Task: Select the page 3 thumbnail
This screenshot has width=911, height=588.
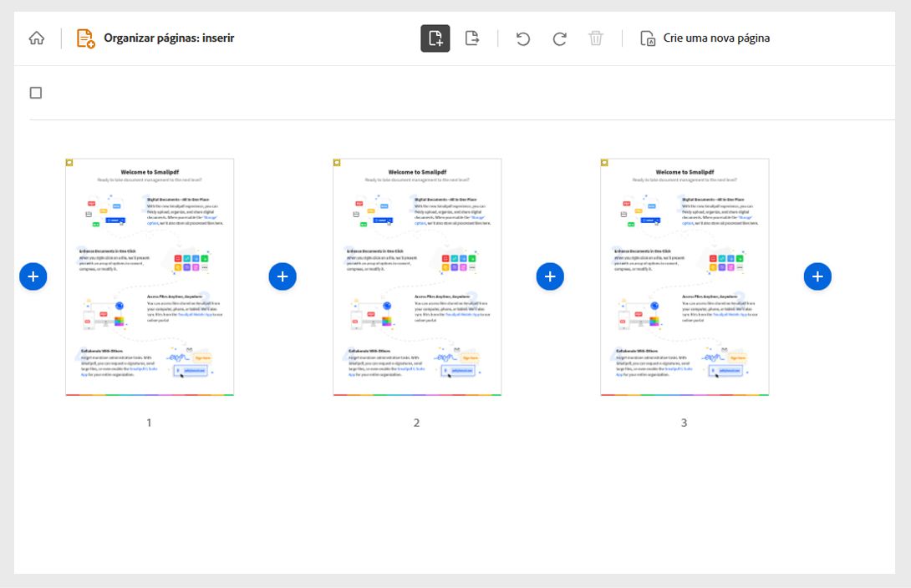Action: coord(684,276)
